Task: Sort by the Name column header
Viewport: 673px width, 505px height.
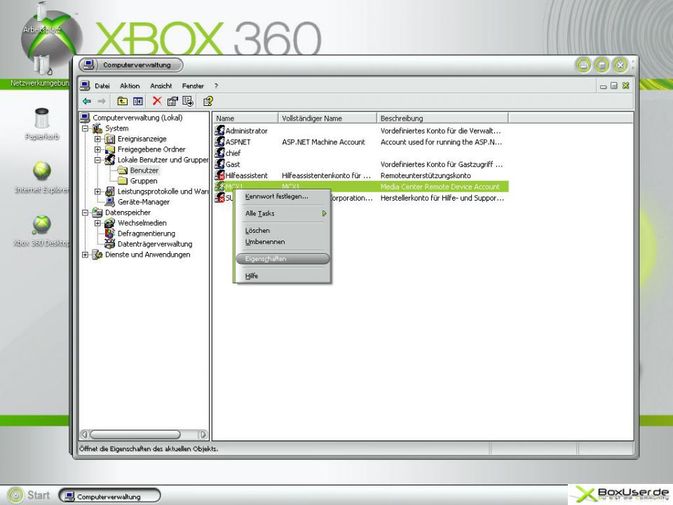Action: [x=246, y=118]
